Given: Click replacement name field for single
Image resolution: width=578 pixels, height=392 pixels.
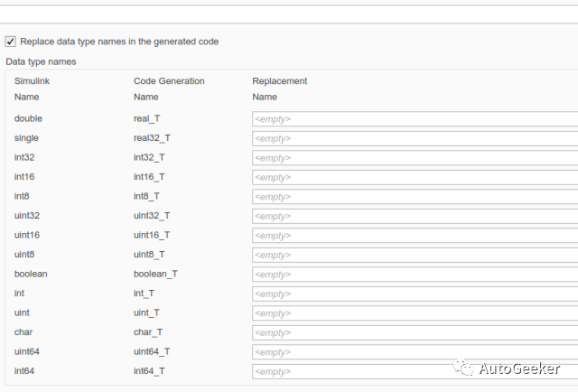Looking at the screenshot, I should click(x=414, y=138).
